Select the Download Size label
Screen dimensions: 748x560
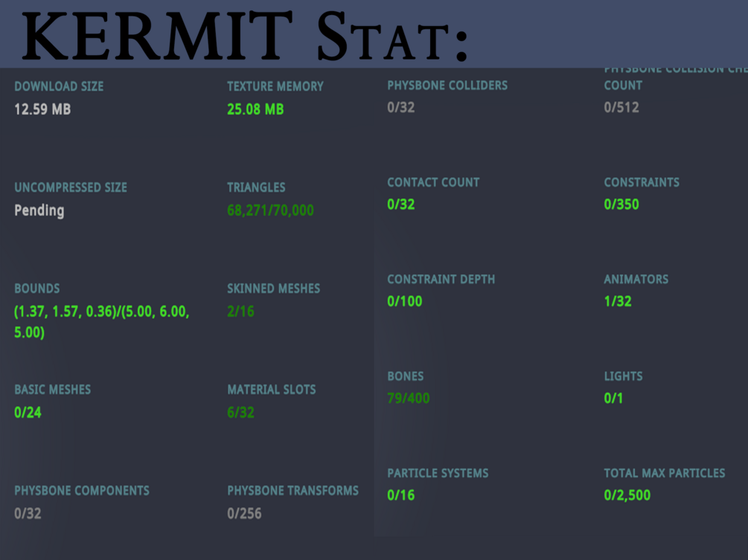tap(59, 86)
